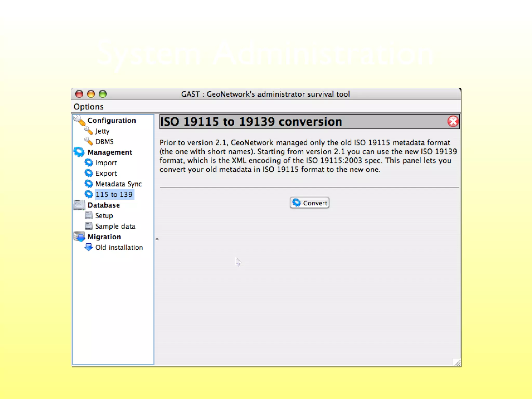This screenshot has width=532, height=399.
Task: Open the Sample data item
Action: [115, 226]
